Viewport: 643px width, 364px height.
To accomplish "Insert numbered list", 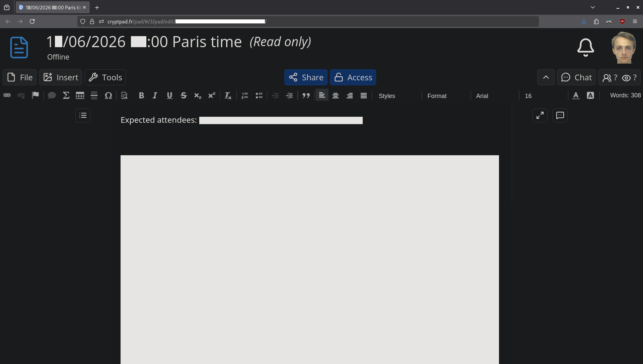I will pos(245,96).
